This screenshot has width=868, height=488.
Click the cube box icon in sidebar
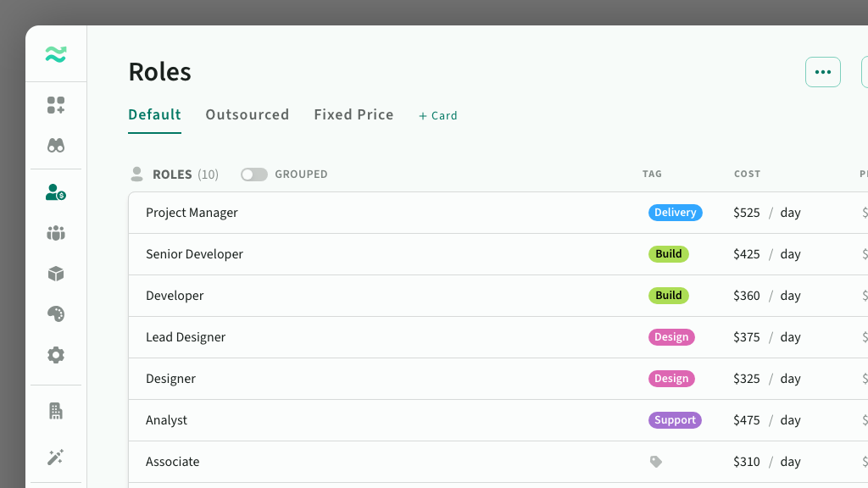pos(56,274)
